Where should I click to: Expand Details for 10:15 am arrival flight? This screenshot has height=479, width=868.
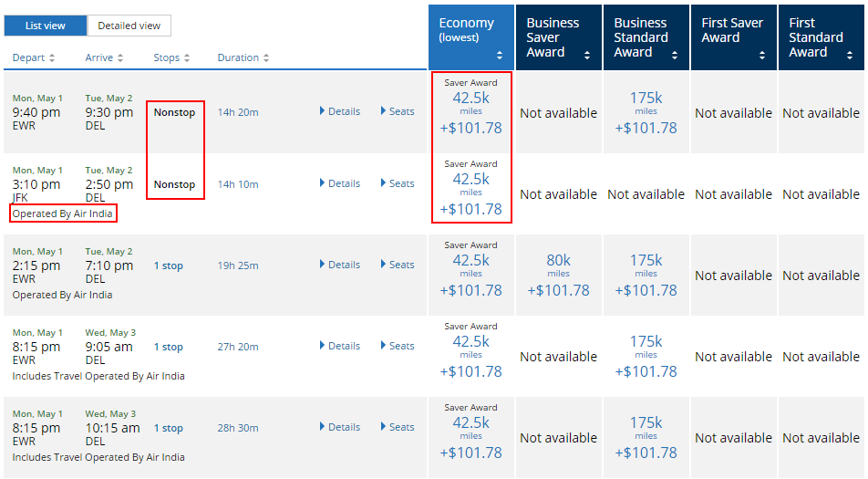click(x=340, y=427)
